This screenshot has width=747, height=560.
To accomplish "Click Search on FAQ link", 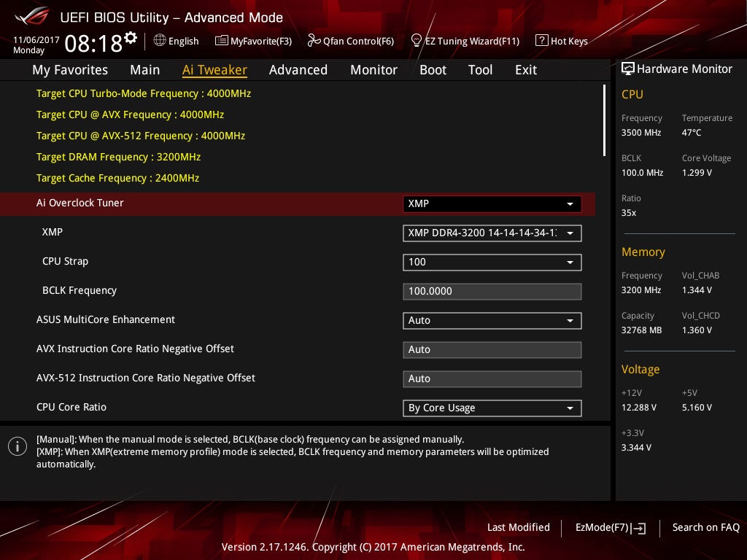I will (705, 528).
